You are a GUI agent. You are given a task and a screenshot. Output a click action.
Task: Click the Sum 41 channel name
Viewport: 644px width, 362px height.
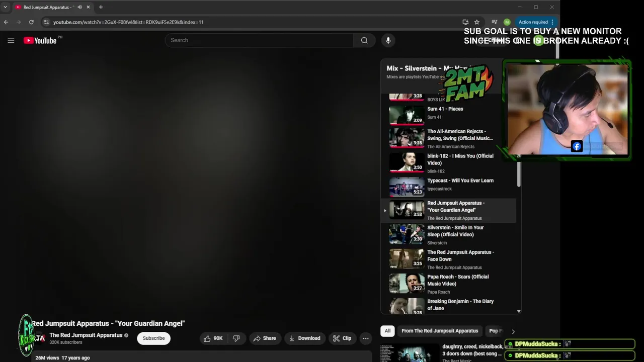[x=434, y=117]
